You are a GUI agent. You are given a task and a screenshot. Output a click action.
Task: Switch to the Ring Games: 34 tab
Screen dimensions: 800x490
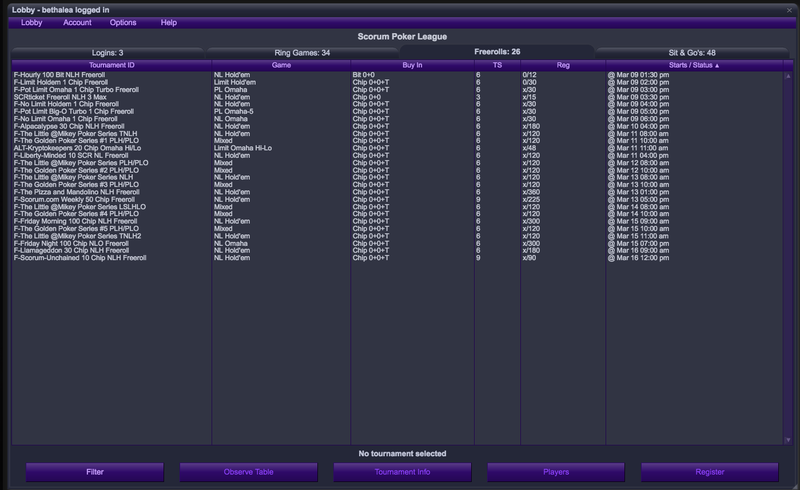pos(302,53)
